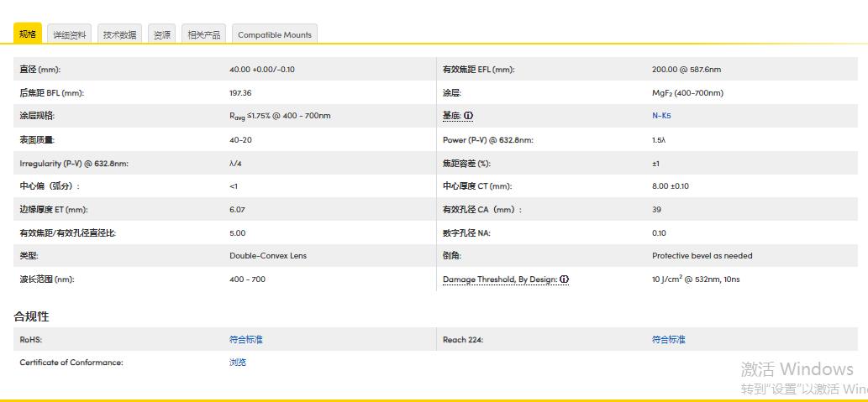868x402 pixels.
Task: Open the N-K5 substrate link
Action: [x=662, y=116]
